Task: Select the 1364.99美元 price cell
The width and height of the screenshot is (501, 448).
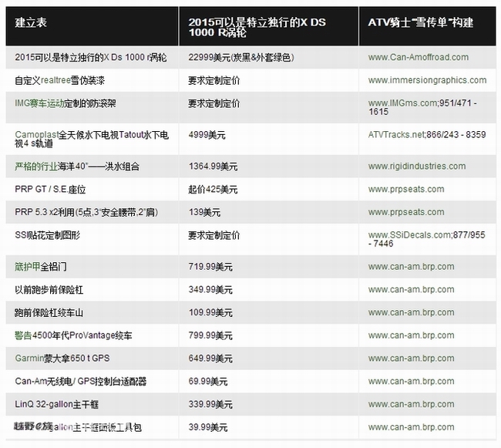Action: 268,167
